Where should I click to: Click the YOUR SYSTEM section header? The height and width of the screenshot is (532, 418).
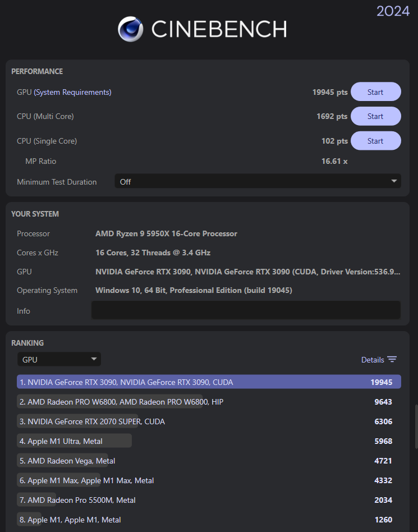click(35, 214)
